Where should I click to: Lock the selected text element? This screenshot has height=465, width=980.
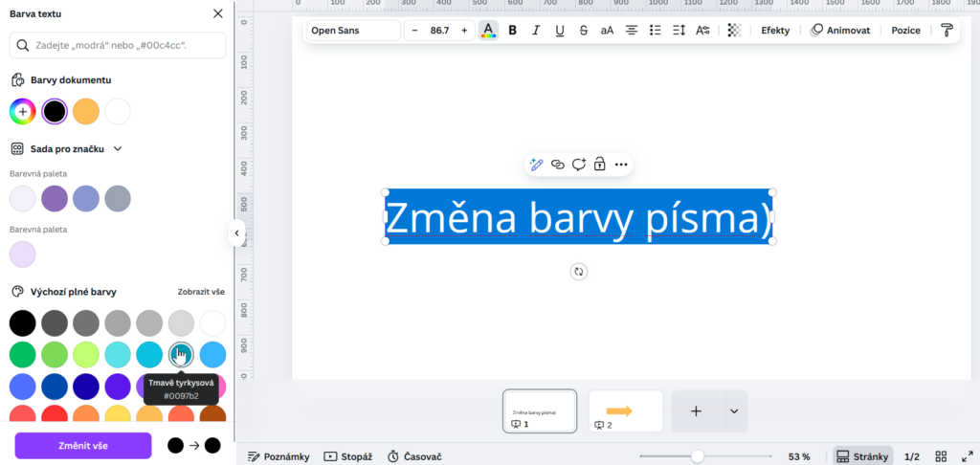tap(599, 165)
